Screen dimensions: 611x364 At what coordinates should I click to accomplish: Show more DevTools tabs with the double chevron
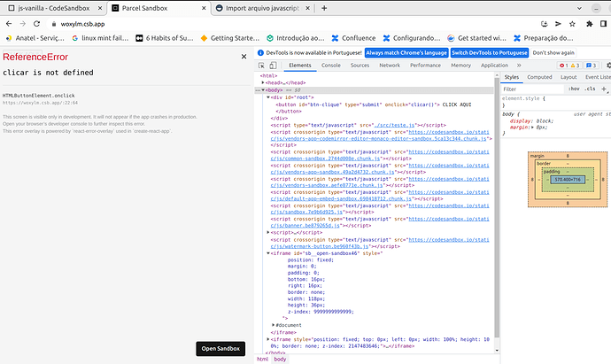(519, 66)
